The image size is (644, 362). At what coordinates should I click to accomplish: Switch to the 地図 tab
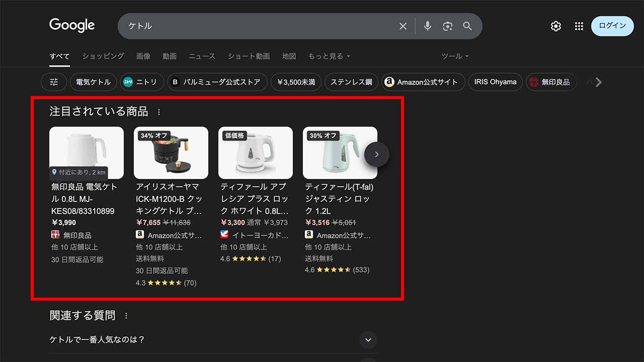tap(289, 56)
